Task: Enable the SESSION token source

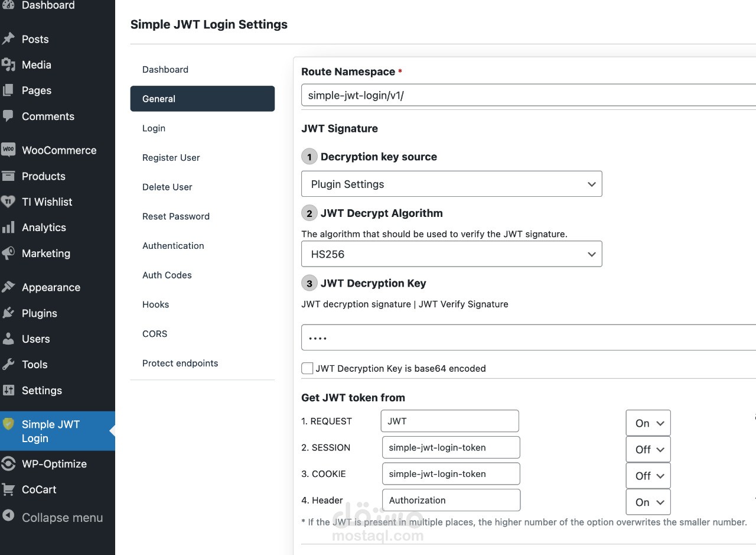Action: (x=648, y=449)
